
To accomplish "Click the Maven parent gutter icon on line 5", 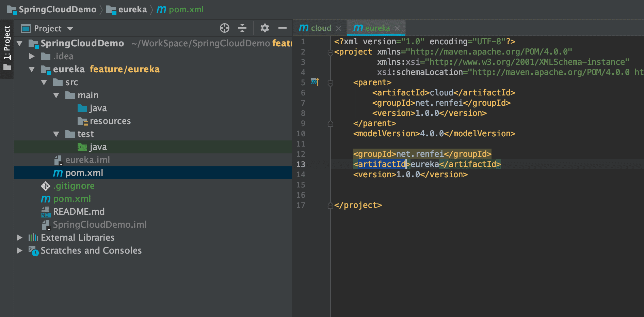I will [x=315, y=82].
